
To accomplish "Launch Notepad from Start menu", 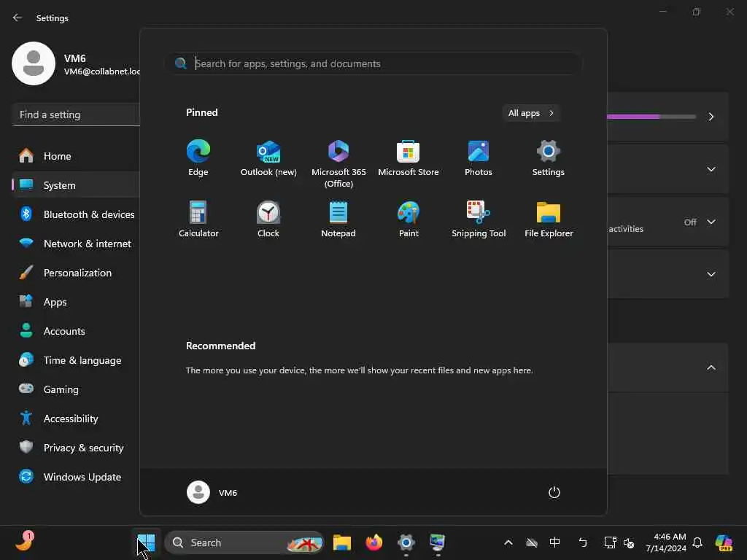I will tap(338, 219).
